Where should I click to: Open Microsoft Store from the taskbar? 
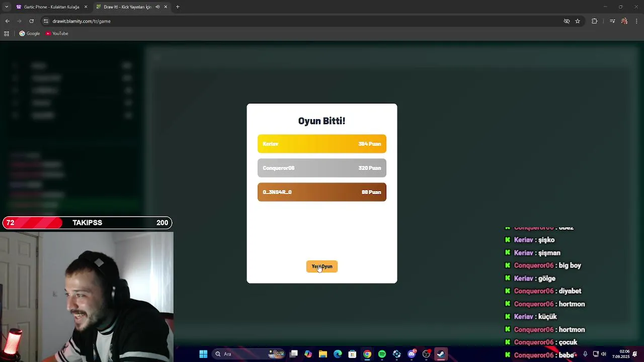(x=352, y=354)
